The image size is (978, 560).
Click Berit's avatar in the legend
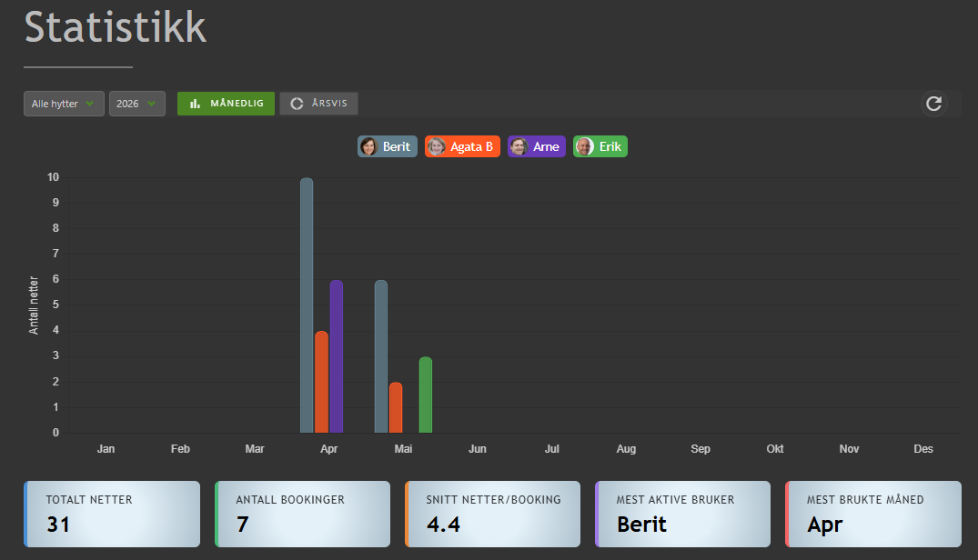(x=368, y=146)
